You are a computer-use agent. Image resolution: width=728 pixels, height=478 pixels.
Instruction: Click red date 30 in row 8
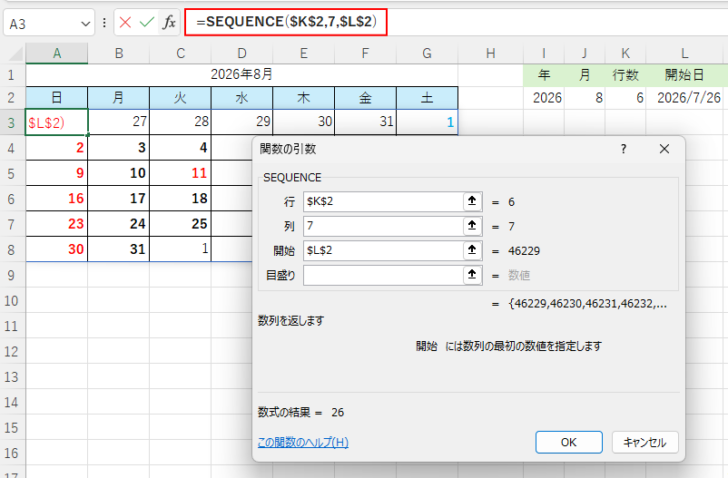click(57, 249)
